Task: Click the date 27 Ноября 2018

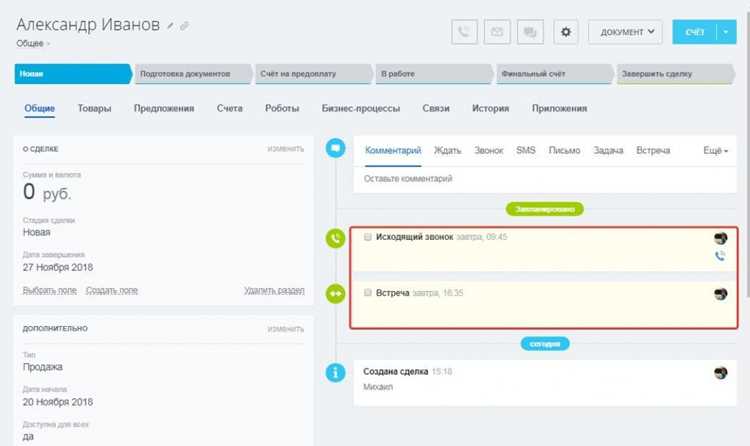Action: pyautogui.click(x=58, y=267)
